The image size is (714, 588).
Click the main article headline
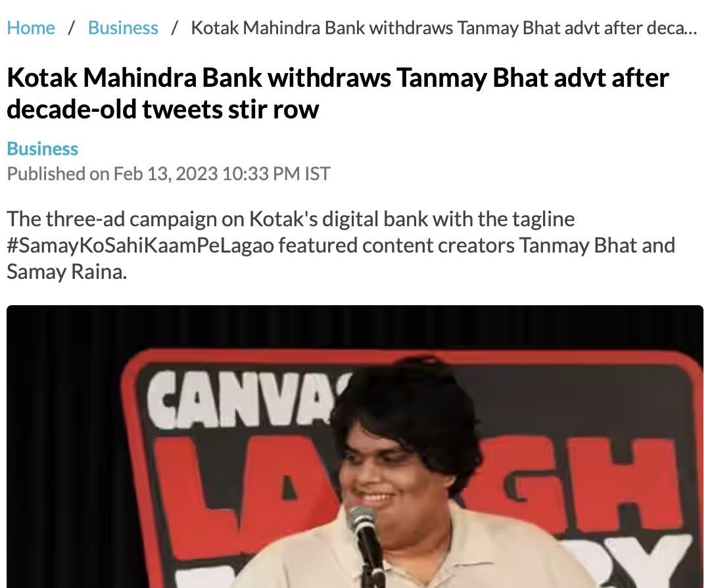(x=337, y=93)
